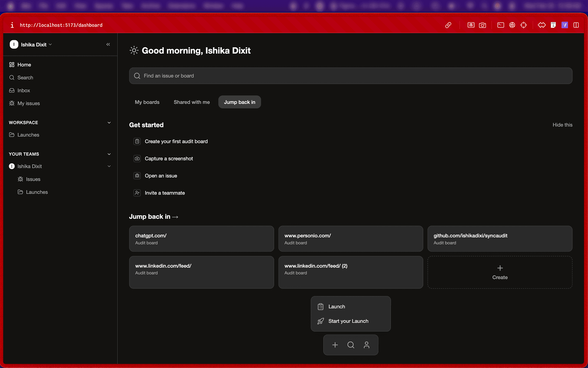
Task: Collapse the sidebar with double-chevron
Action: click(x=108, y=44)
